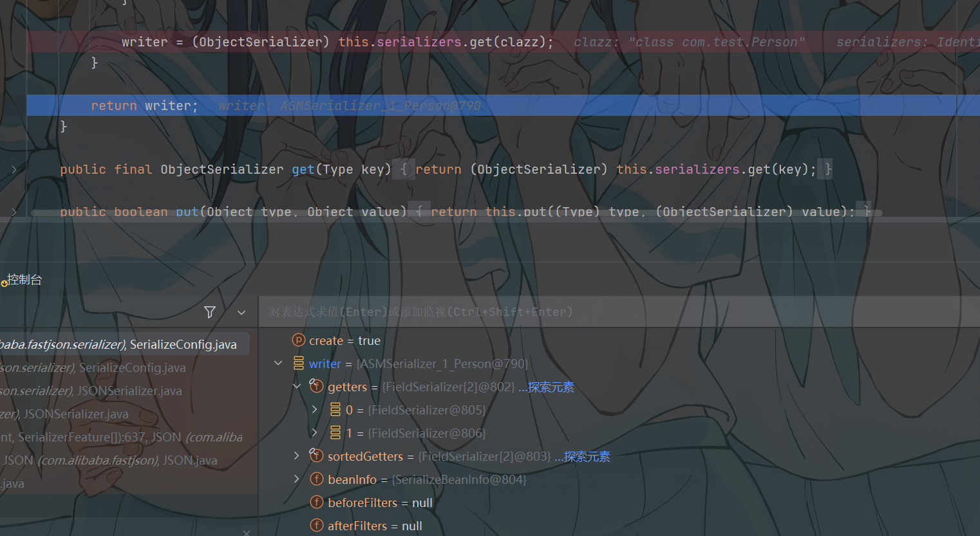The height and width of the screenshot is (536, 980).
Task: Click the field icon beside afterFilters
Action: 316,526
